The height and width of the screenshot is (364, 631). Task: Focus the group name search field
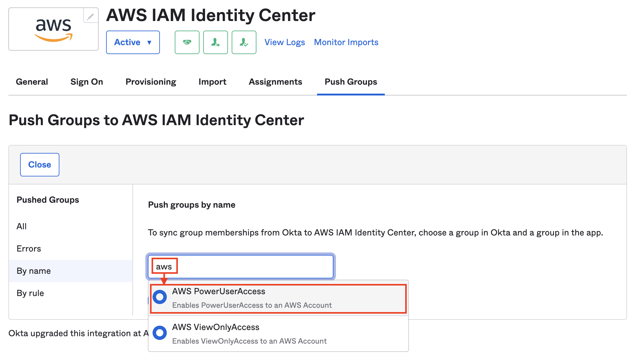241,266
